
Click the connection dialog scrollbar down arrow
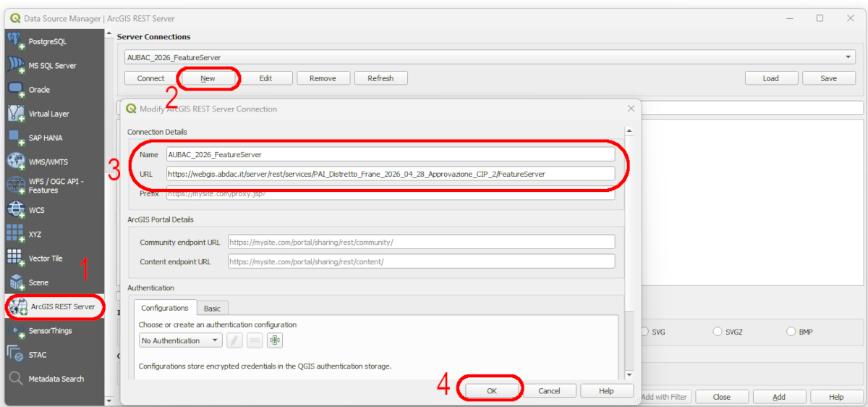click(x=629, y=374)
